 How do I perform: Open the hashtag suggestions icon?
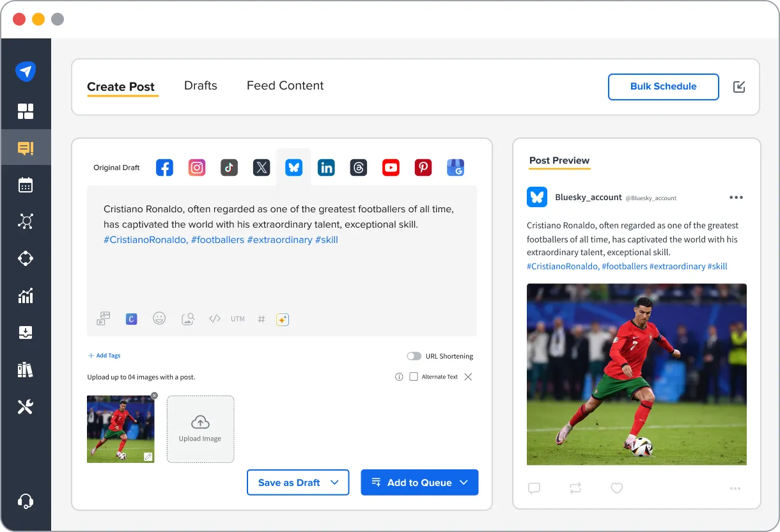coord(261,318)
